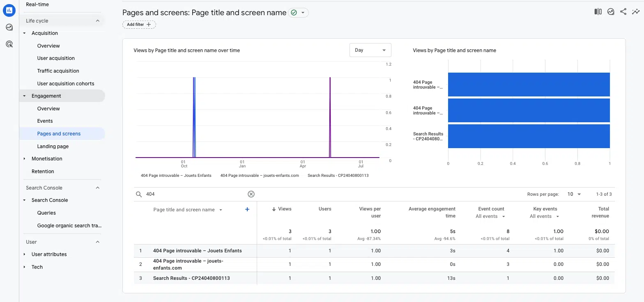Click the Views per user column header

[370, 212]
